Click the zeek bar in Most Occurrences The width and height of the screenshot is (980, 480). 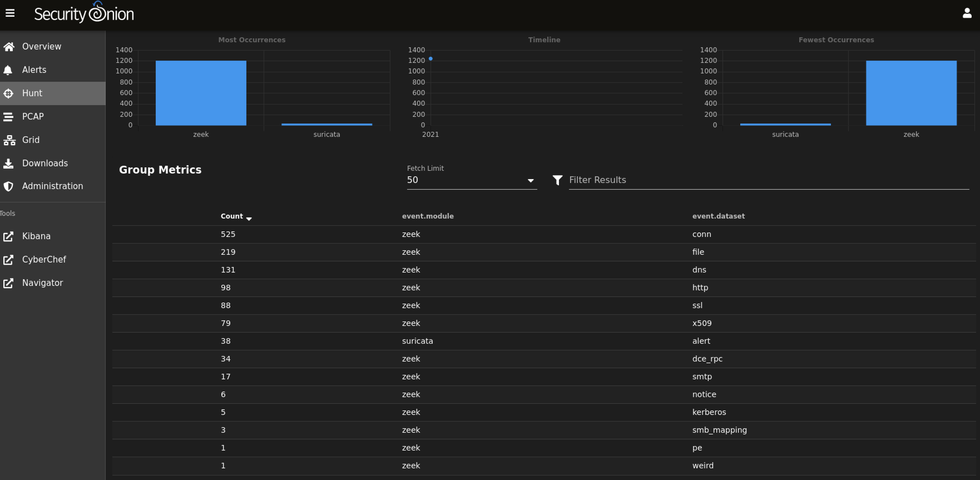[x=201, y=93]
